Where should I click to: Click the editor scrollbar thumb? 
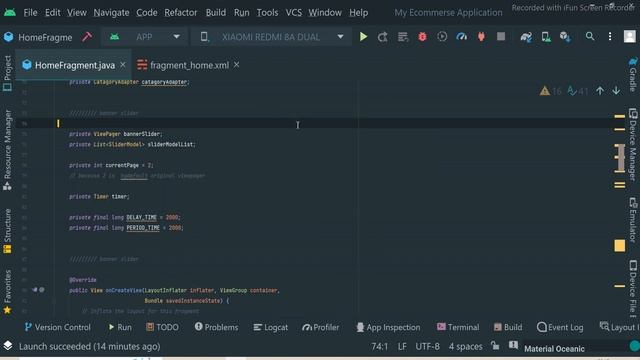620,158
